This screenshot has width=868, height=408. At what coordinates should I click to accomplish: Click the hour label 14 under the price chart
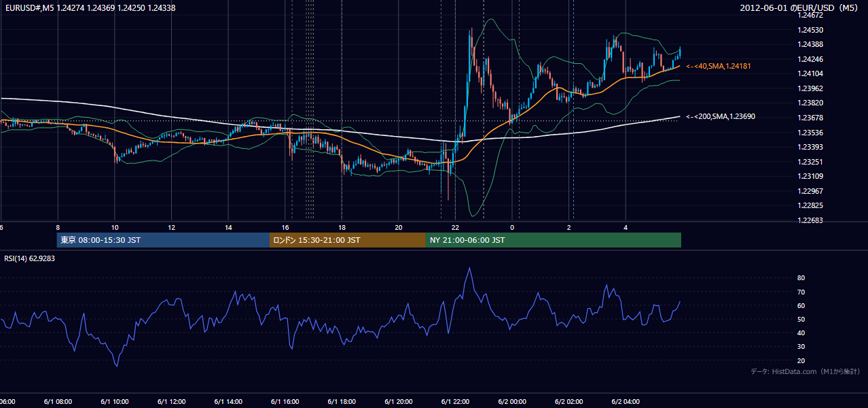pyautogui.click(x=228, y=228)
